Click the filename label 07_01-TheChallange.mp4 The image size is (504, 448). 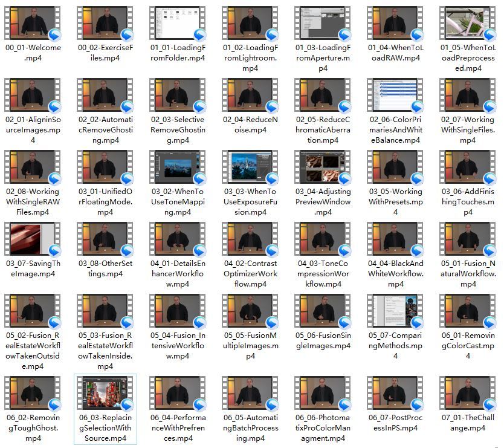pyautogui.click(x=468, y=423)
